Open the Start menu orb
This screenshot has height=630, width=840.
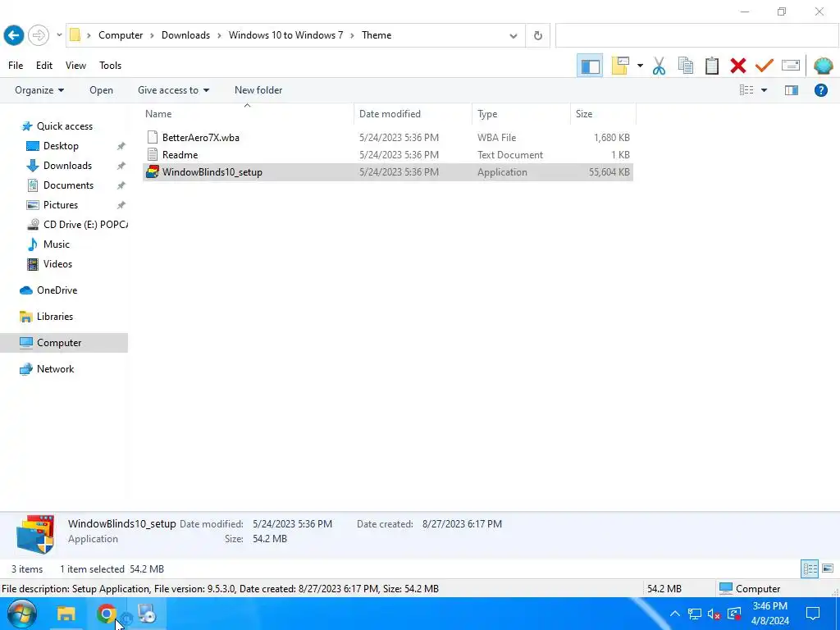(21, 614)
